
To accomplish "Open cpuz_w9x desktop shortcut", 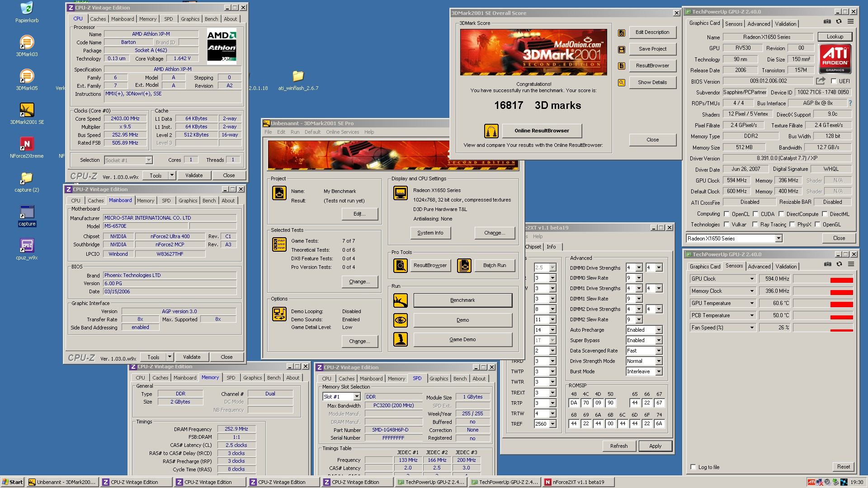I will 27,245.
